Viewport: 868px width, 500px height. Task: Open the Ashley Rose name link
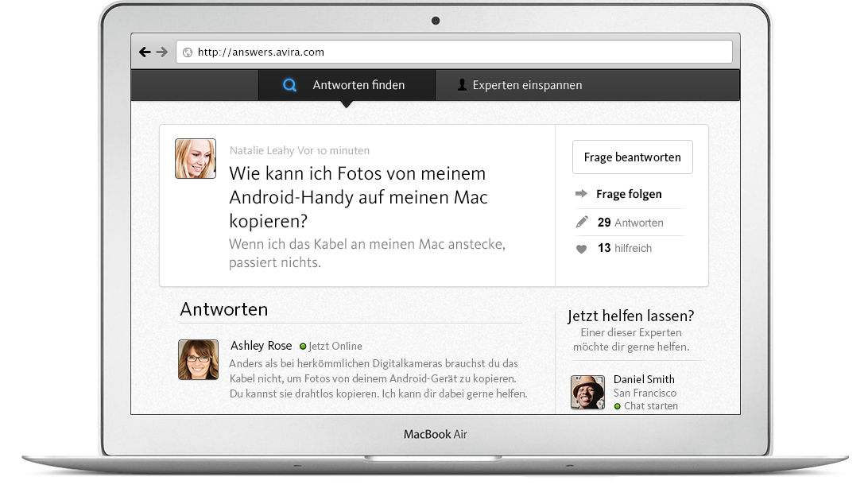click(x=261, y=346)
